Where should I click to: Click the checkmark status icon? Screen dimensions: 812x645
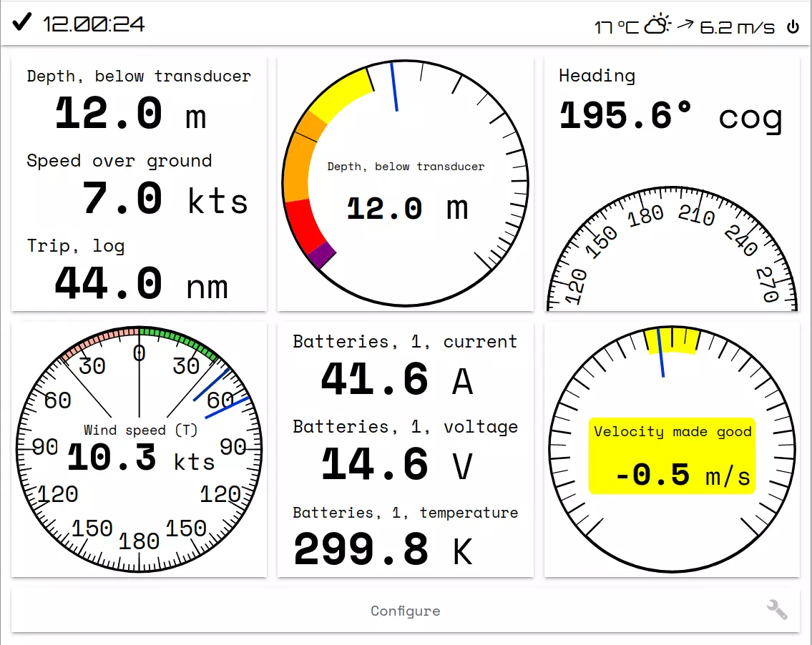click(x=22, y=23)
